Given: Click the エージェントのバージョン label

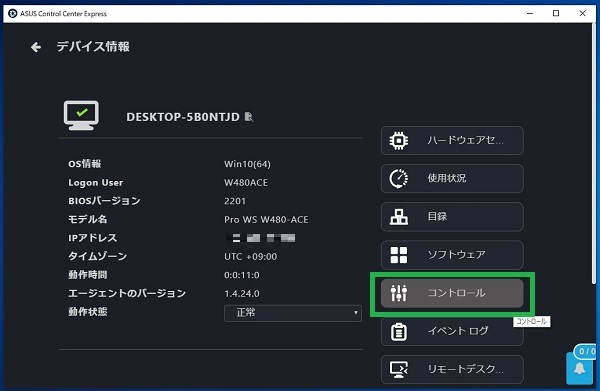Looking at the screenshot, I should (127, 293).
